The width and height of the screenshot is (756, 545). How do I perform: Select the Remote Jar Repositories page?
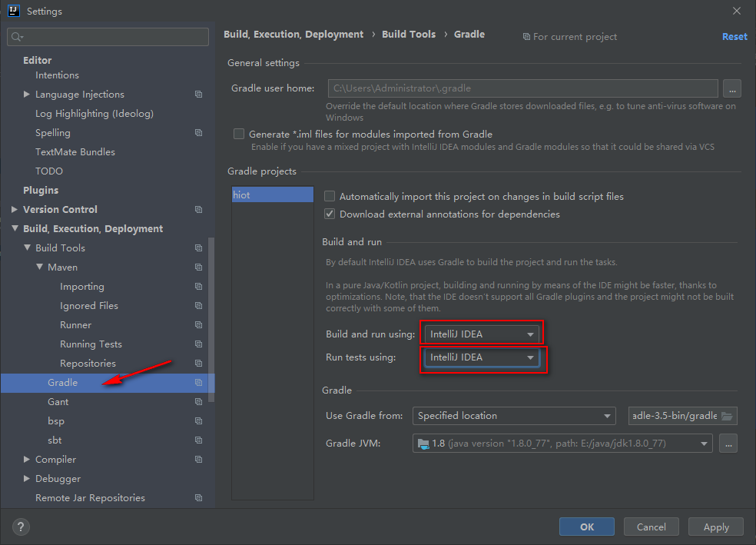[90, 498]
